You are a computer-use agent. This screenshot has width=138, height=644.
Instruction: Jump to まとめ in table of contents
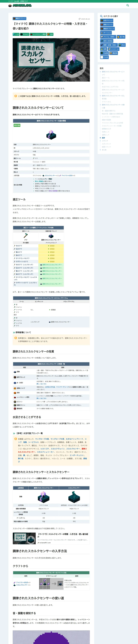point(104,150)
